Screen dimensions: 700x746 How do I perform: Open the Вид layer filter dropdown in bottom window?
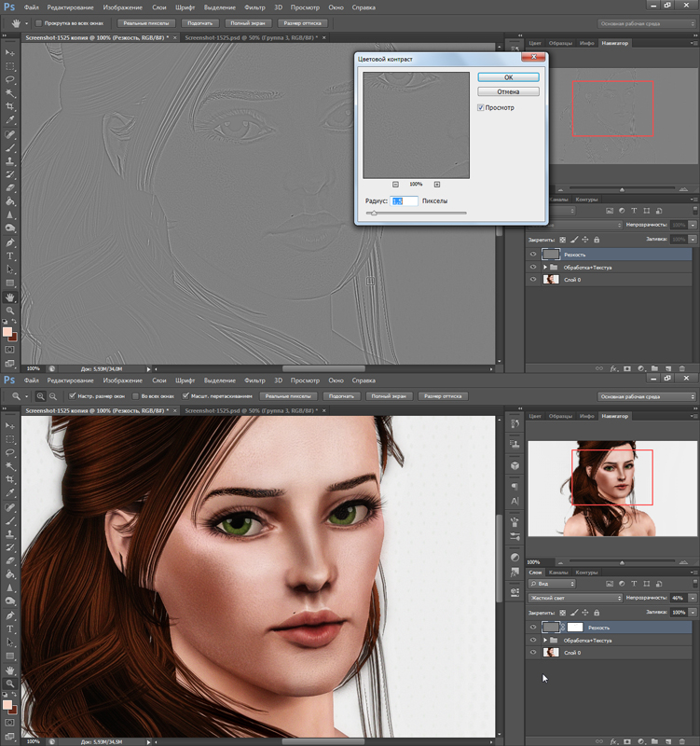[552, 584]
